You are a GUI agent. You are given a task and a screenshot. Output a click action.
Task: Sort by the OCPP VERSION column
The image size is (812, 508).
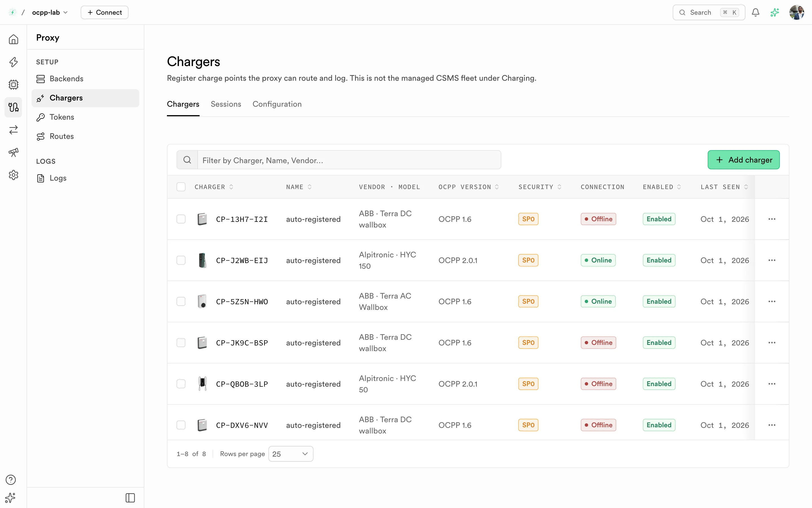(x=469, y=187)
